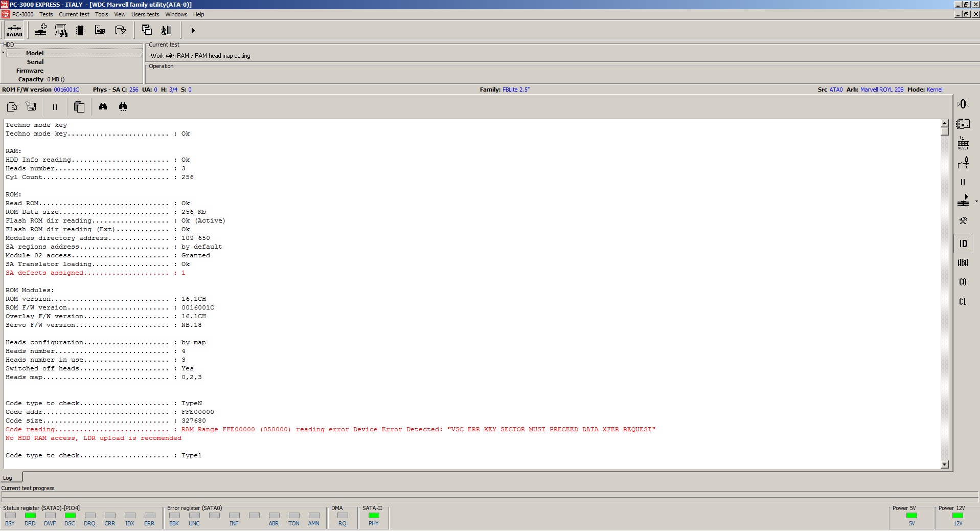The image size is (980, 531).
Task: Click the controller board icon in right sidebar
Action: point(963,124)
